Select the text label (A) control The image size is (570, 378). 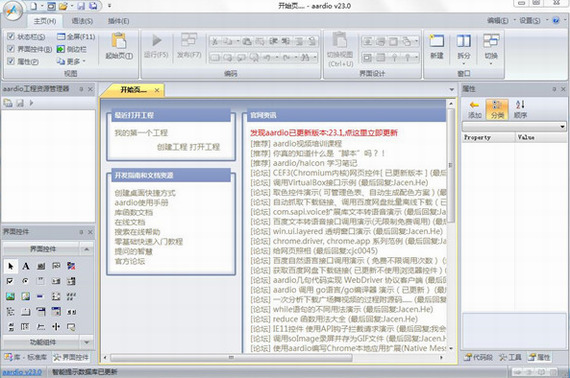[25, 266]
